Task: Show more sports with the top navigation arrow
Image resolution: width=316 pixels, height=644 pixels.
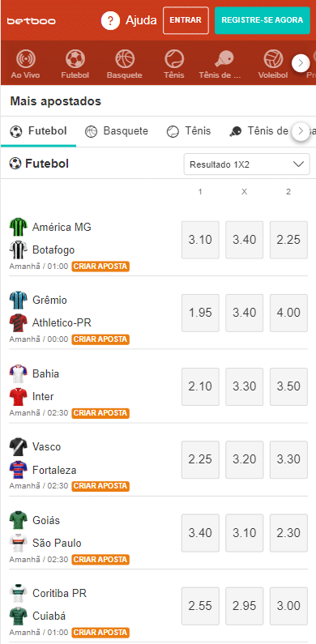Action: tap(301, 63)
